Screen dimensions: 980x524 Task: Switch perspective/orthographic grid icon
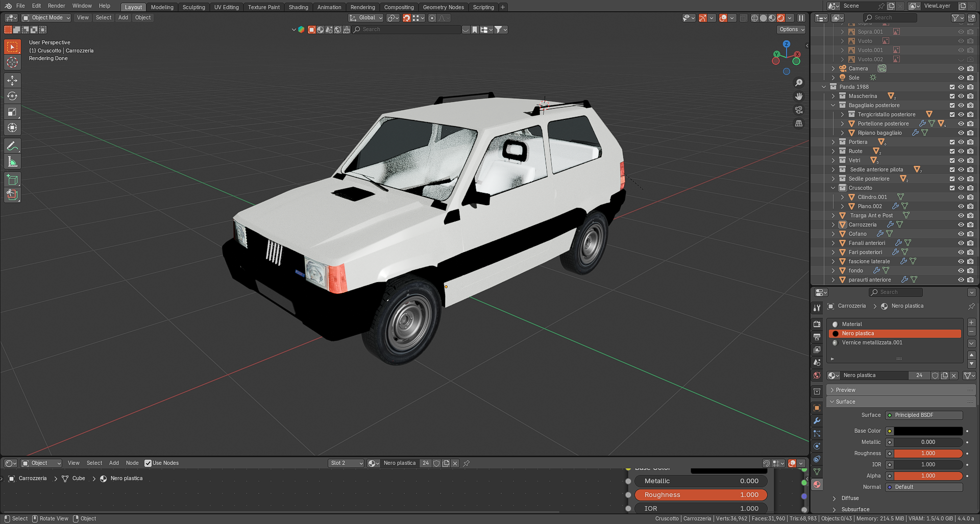tap(799, 123)
